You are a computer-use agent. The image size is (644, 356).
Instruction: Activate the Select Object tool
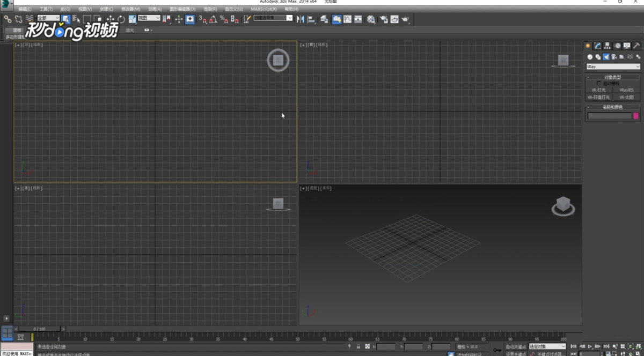(65, 19)
